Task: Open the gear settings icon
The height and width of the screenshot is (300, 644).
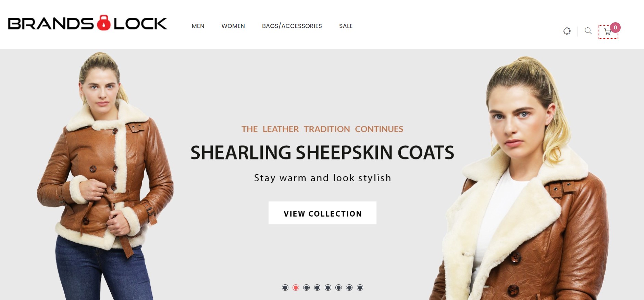Action: pos(567,31)
